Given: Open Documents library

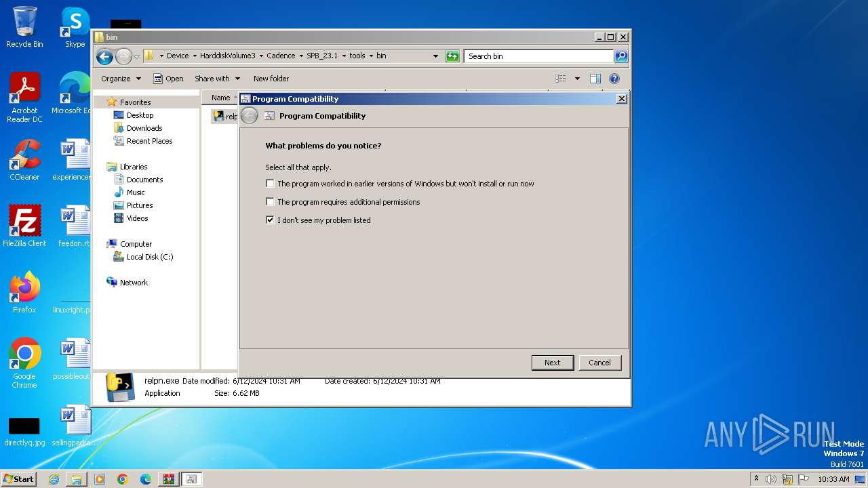Looking at the screenshot, I should click(144, 180).
